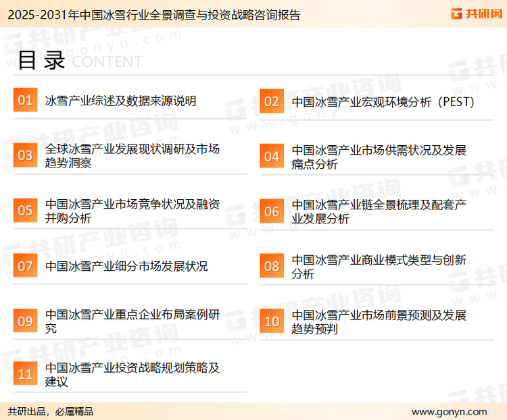This screenshot has width=507, height=420.
Task: Visit the www.gonyn.com footer link
Action: click(x=449, y=412)
